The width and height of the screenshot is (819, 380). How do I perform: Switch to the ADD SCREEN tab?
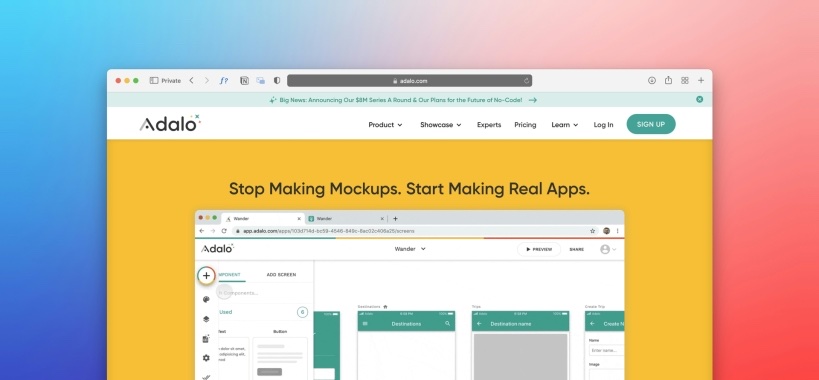[281, 275]
